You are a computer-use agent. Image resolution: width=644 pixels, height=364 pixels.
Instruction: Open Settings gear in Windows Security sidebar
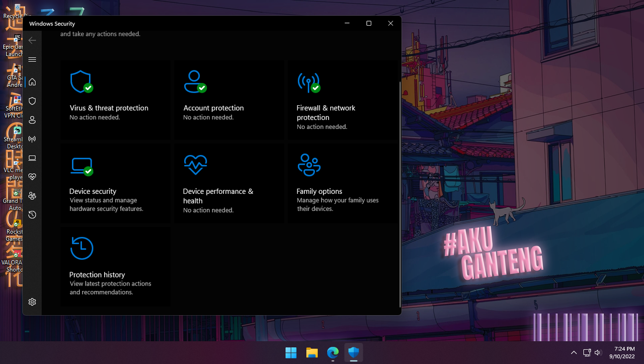(32, 302)
